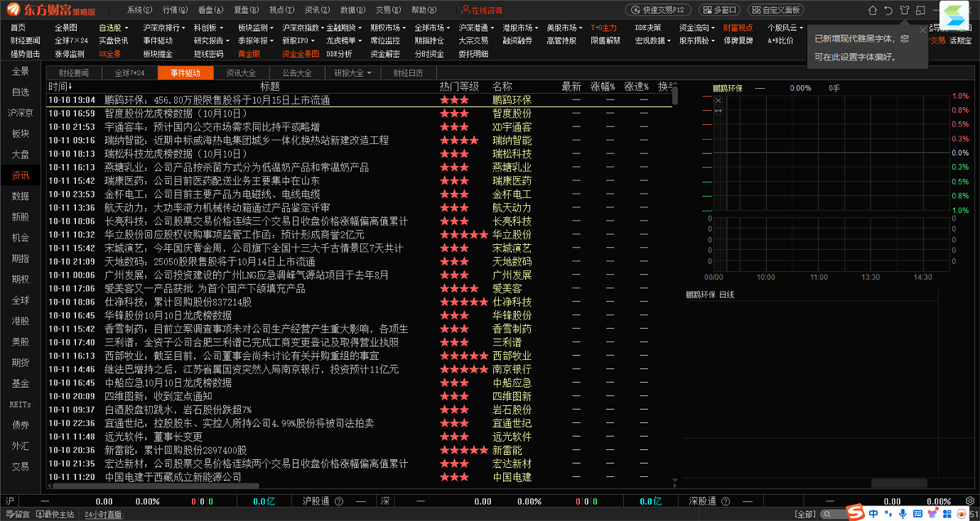The width and height of the screenshot is (980, 521).
Task: Switch to the 财经日历 tab
Action: coord(408,73)
